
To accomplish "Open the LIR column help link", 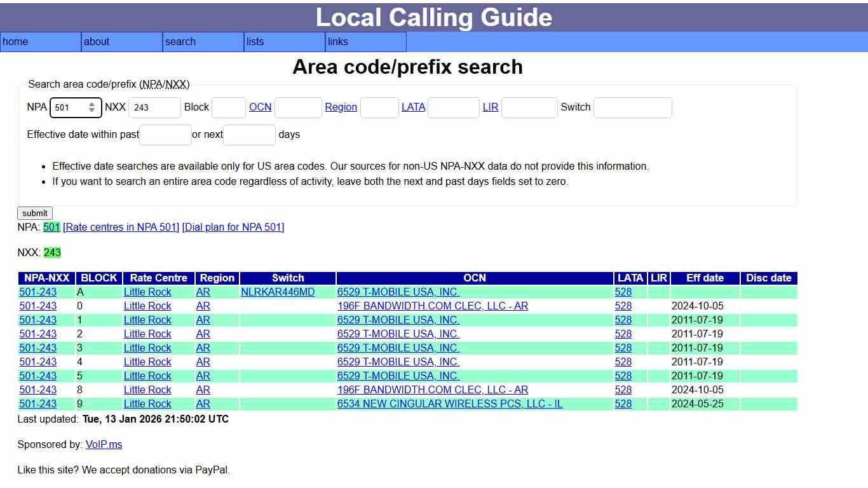I will 491,107.
